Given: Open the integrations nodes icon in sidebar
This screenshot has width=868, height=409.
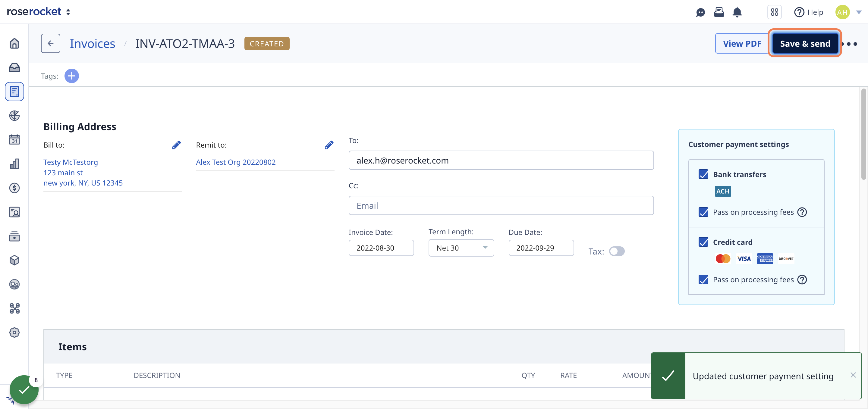Looking at the screenshot, I should click(14, 308).
